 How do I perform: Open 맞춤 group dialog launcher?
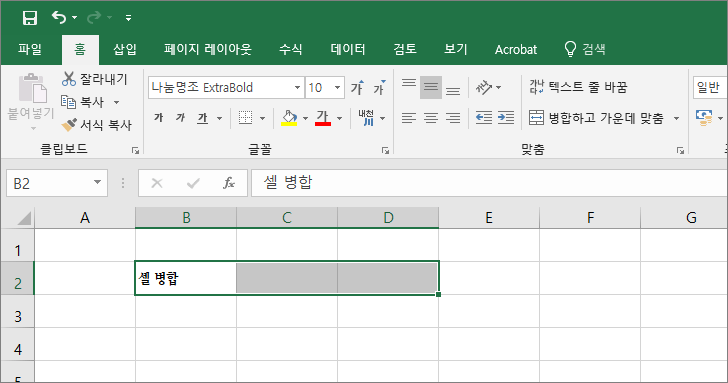tap(680, 150)
